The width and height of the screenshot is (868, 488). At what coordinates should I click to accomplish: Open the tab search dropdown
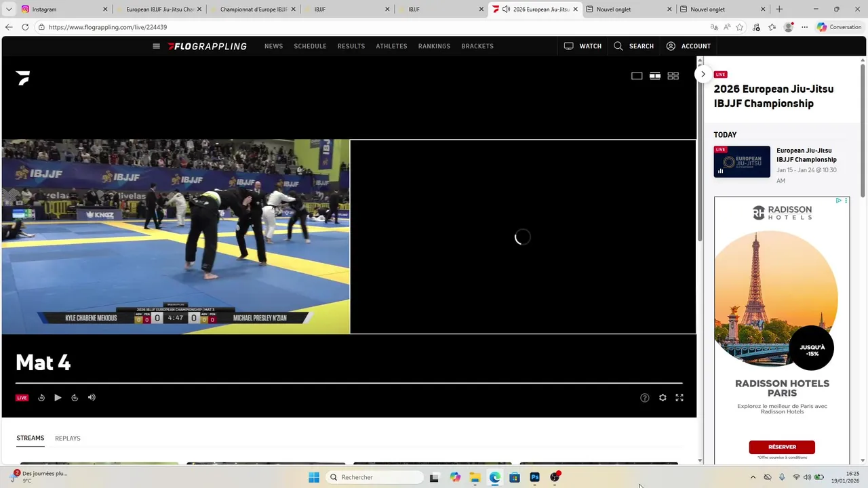9,9
